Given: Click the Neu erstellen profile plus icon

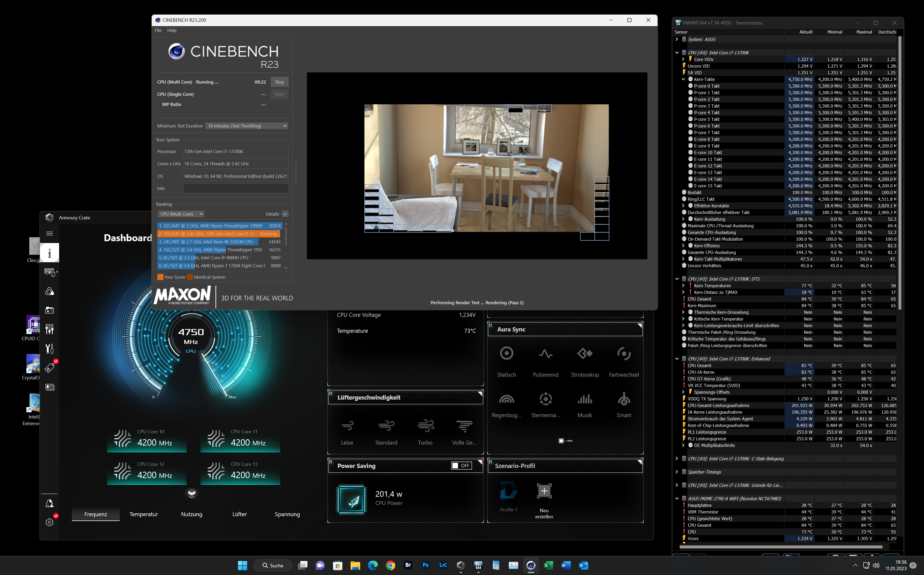Looking at the screenshot, I should click(544, 491).
